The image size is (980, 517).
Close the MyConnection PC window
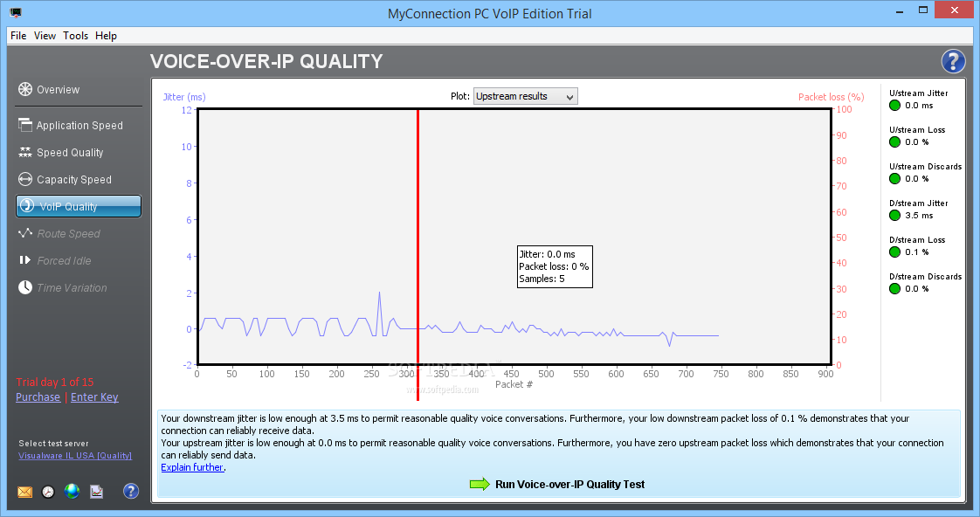click(955, 10)
